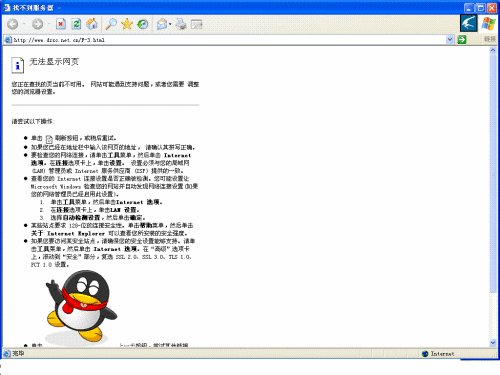
Task: Click the bold 'Internet Explorer' text in bullet
Action: tap(76, 233)
